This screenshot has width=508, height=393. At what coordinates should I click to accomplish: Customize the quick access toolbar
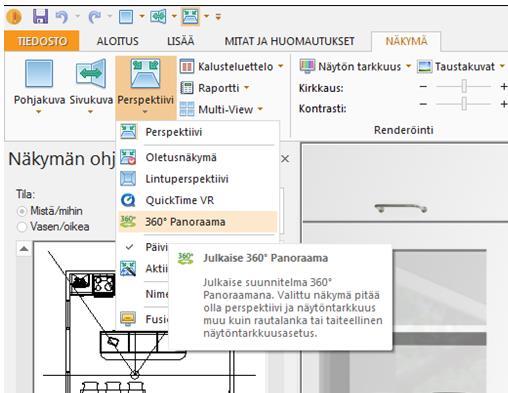(218, 16)
